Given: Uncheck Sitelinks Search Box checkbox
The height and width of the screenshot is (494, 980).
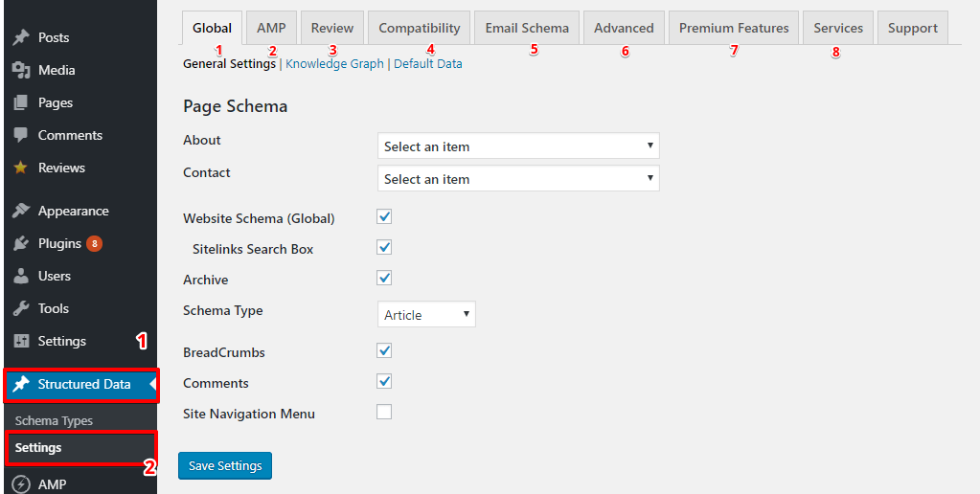Looking at the screenshot, I should [384, 247].
